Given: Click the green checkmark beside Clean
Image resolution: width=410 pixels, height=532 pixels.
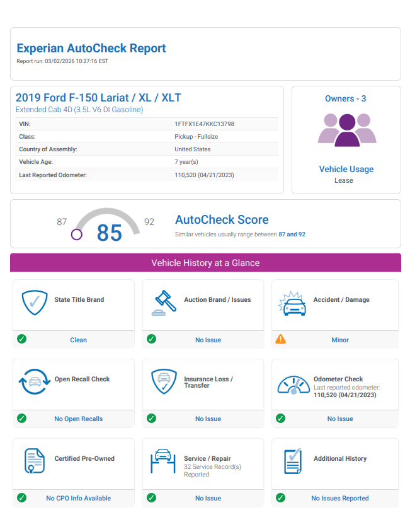Looking at the screenshot, I should tap(22, 339).
